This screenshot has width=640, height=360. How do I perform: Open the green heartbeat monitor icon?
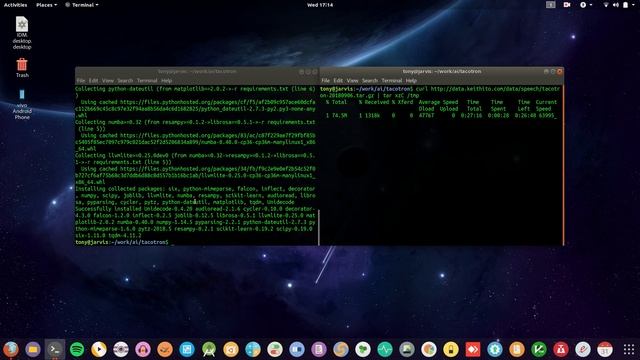[385, 349]
